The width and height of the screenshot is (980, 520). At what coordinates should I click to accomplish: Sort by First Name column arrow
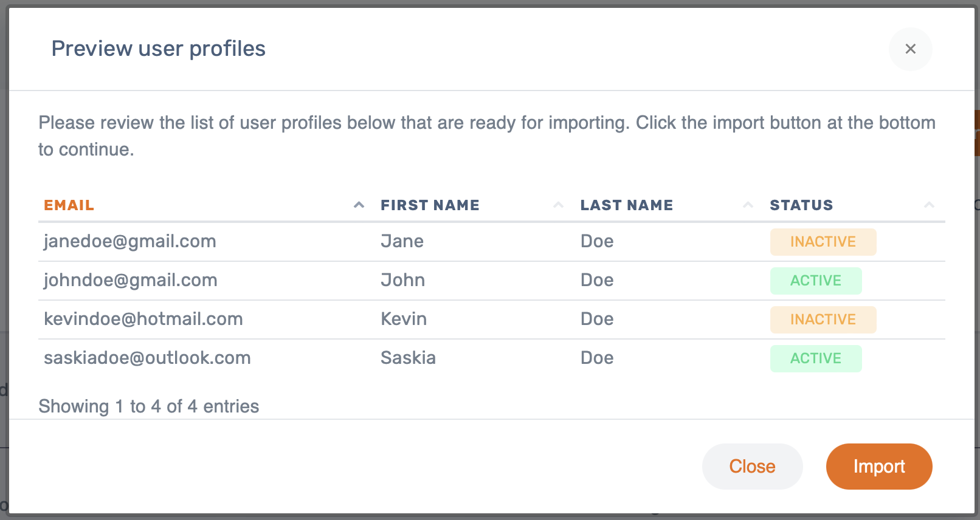pyautogui.click(x=558, y=205)
